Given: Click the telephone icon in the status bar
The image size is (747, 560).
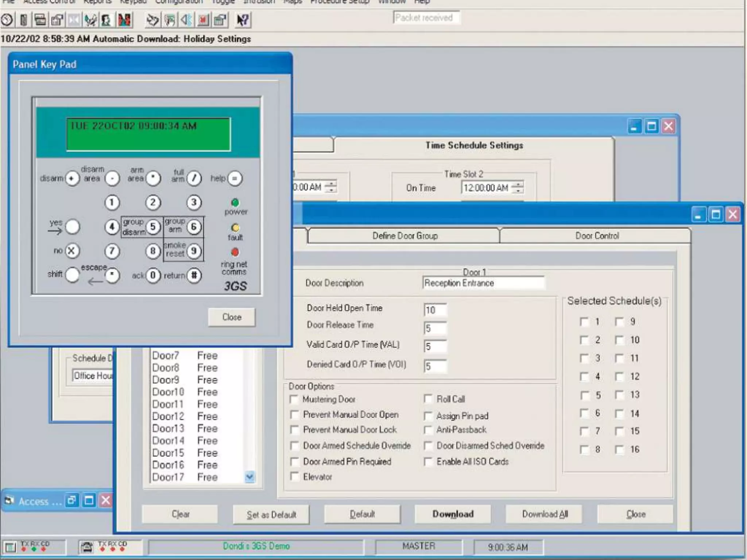Looking at the screenshot, I should [87, 547].
